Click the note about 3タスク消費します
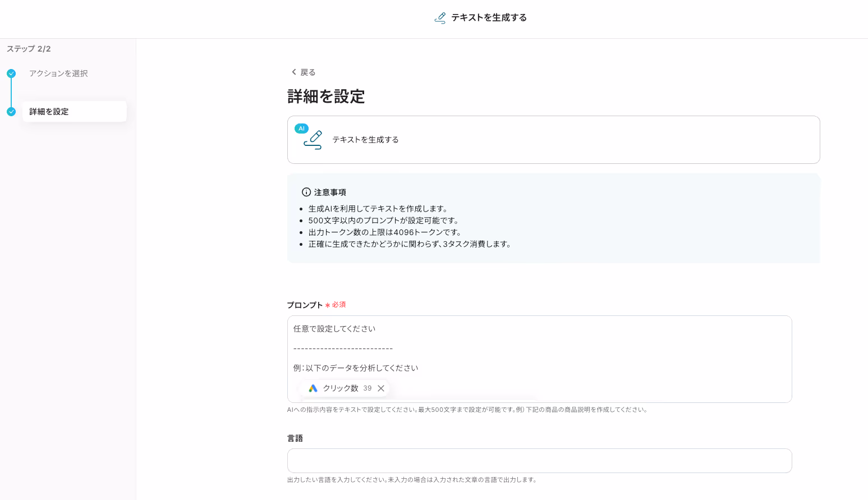The width and height of the screenshot is (868, 500). point(410,244)
